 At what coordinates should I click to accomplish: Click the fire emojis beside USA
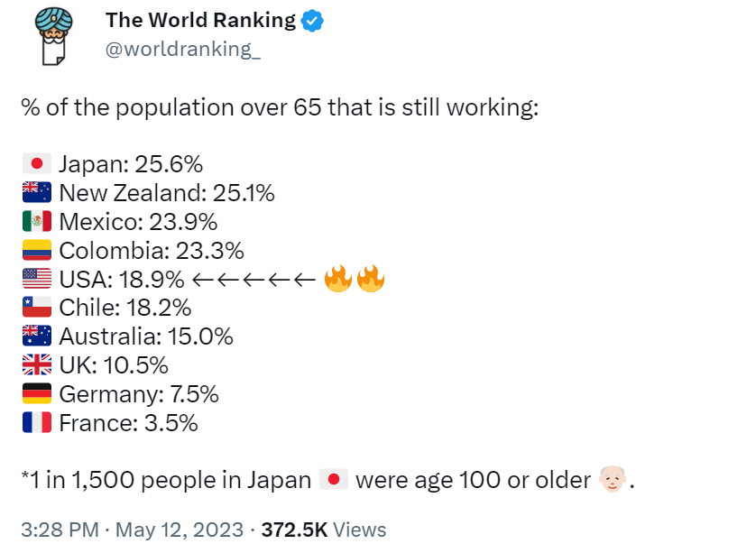[x=355, y=280]
